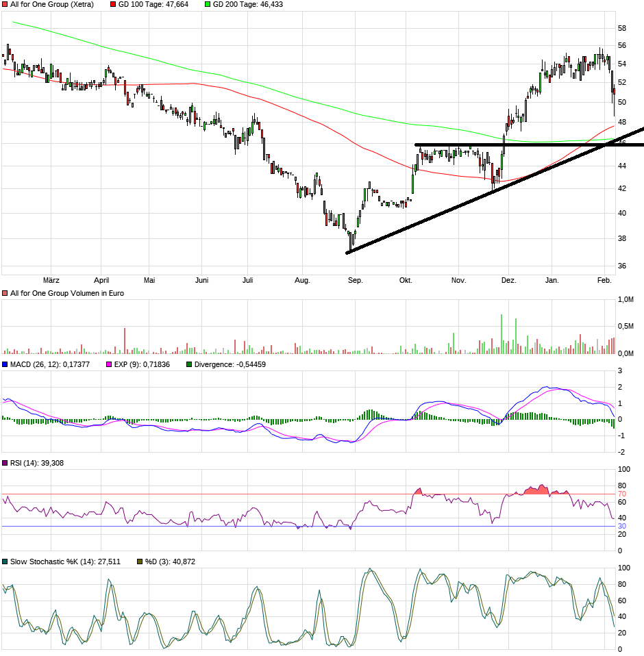644x656 pixels.
Task: Select the Sep. marker on the time axis
Action: pyautogui.click(x=355, y=280)
